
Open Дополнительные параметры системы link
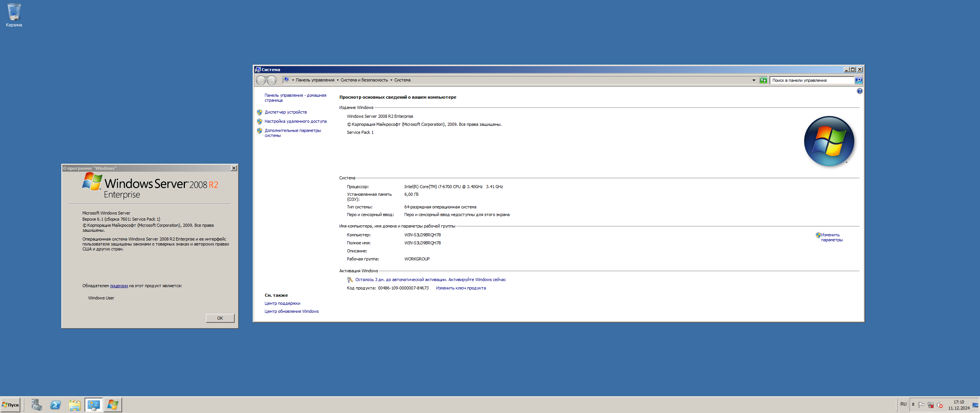click(x=293, y=133)
